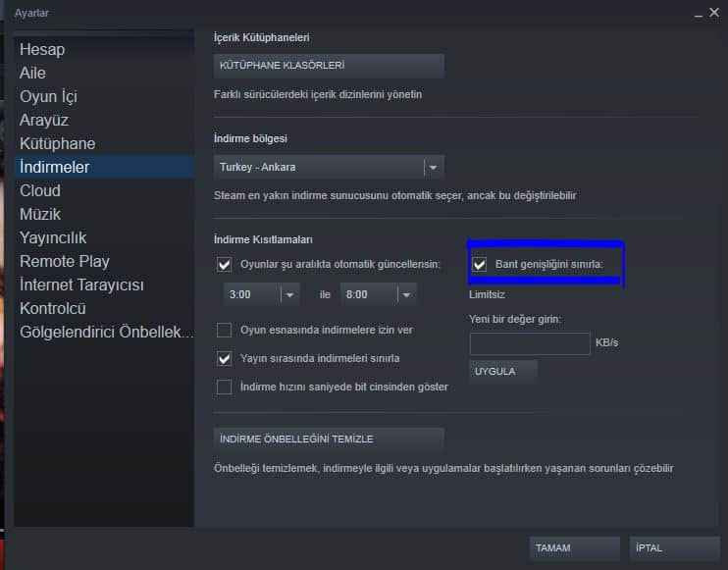Minimize the Ayarlar window
The width and height of the screenshot is (728, 570).
[x=698, y=14]
